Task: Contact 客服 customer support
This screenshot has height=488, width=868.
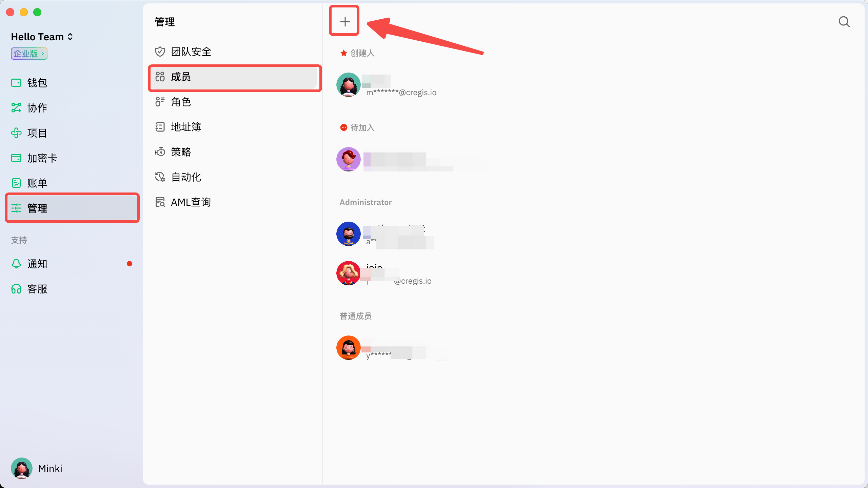Action: (x=37, y=289)
